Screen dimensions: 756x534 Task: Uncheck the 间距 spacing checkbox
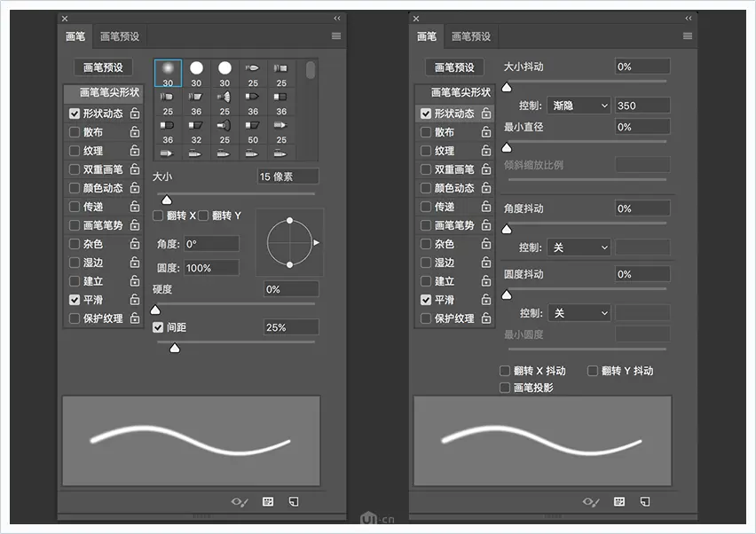158,327
